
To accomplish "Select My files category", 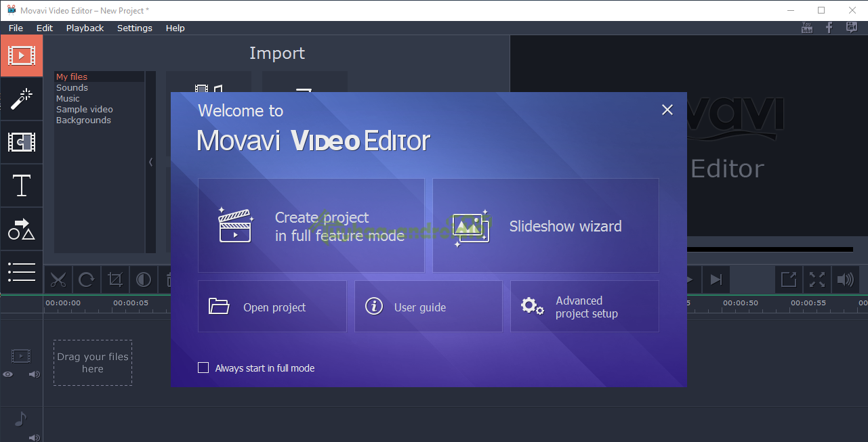I will [x=99, y=77].
